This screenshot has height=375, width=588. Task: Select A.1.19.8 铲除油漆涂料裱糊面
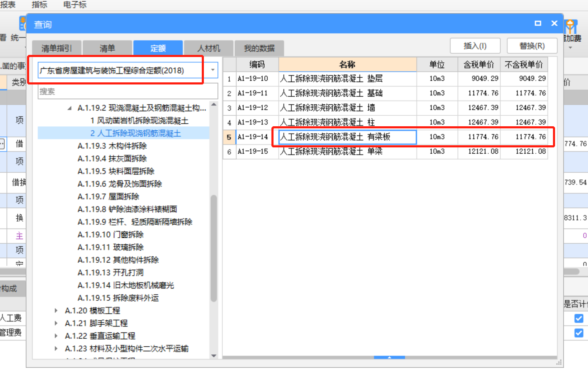[127, 209]
